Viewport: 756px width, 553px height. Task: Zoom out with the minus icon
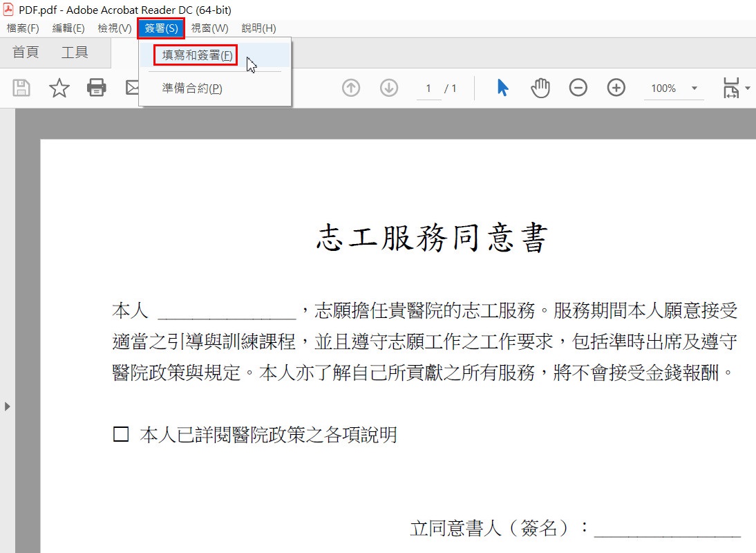pos(578,88)
